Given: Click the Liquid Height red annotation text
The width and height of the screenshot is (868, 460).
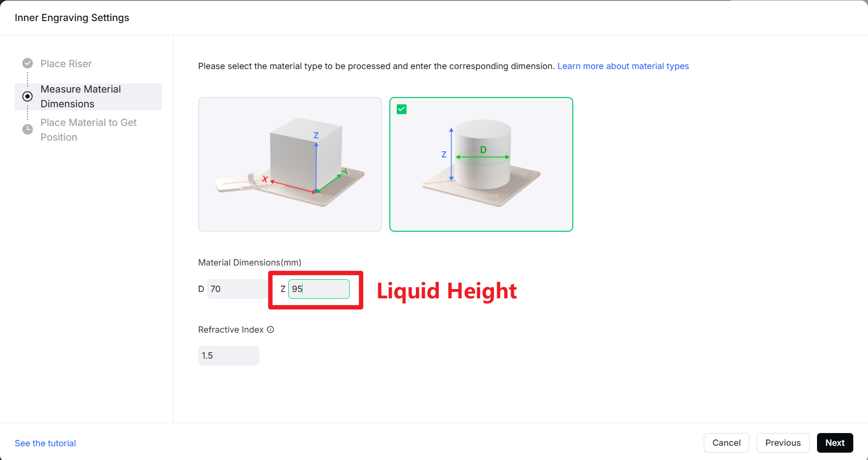Looking at the screenshot, I should (x=446, y=291).
